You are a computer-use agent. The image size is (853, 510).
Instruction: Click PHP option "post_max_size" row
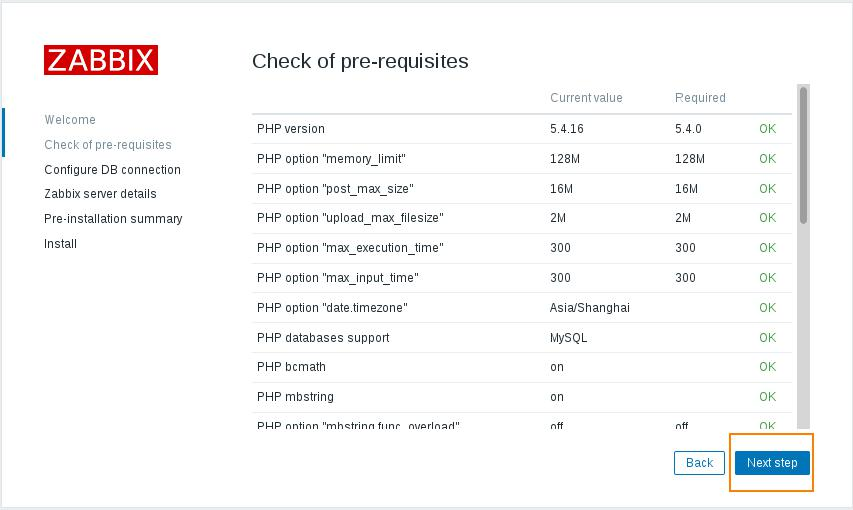(335, 189)
